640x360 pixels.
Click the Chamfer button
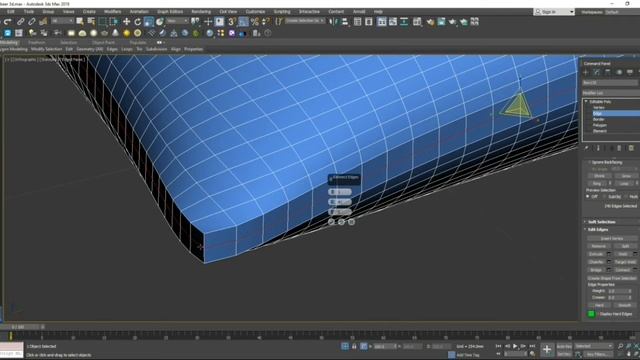coord(596,262)
